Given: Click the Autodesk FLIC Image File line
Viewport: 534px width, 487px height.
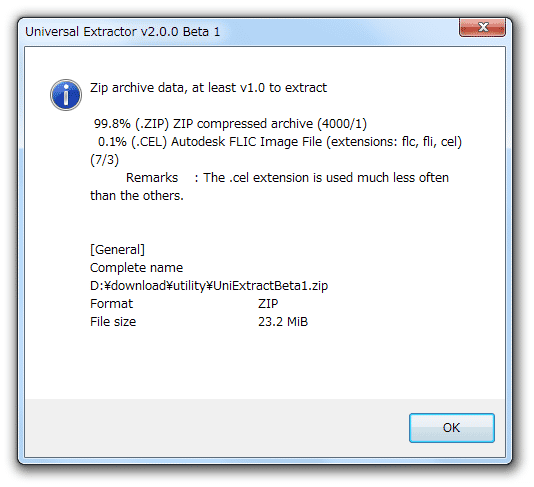Looking at the screenshot, I should [x=280, y=142].
